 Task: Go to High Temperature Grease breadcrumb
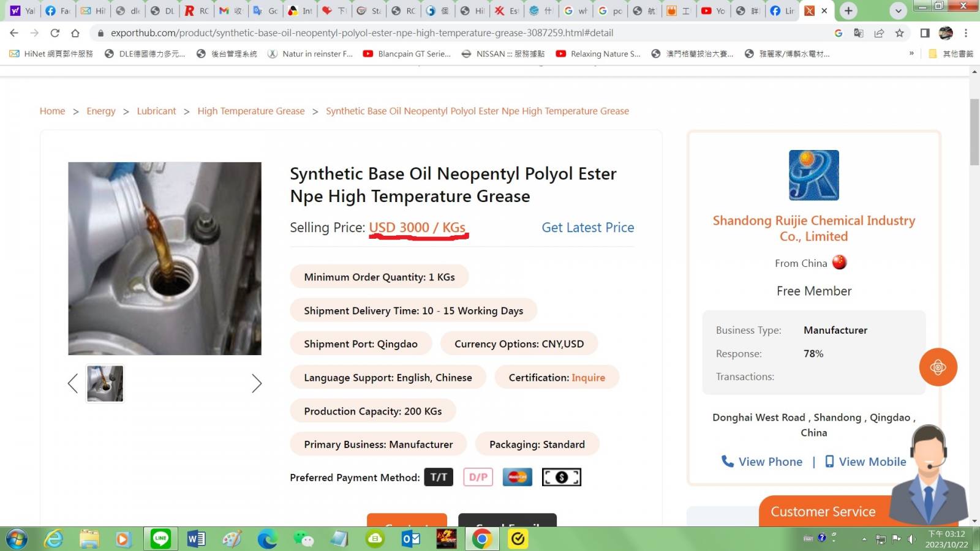click(251, 111)
